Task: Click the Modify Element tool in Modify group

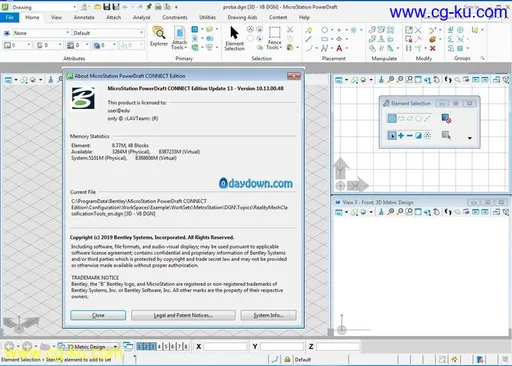Action: [x=409, y=30]
